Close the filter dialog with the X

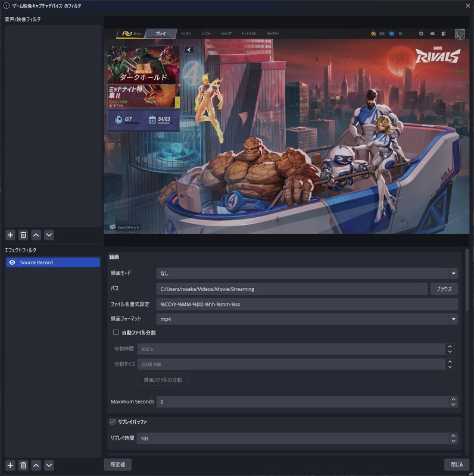467,6
